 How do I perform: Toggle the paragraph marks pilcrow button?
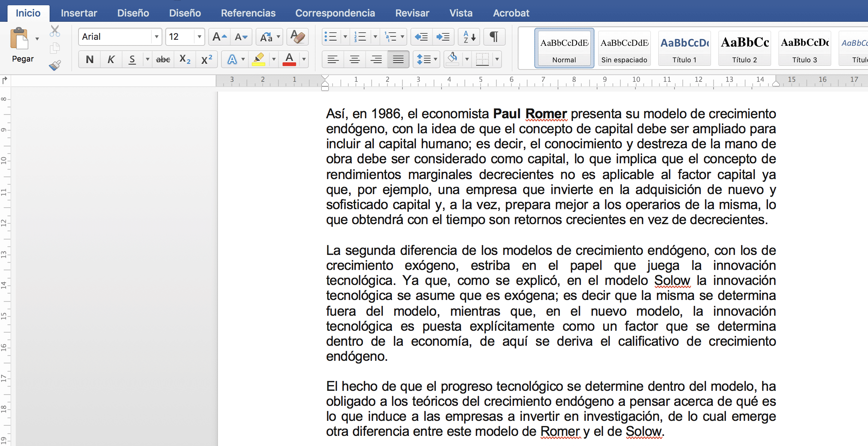tap(494, 37)
